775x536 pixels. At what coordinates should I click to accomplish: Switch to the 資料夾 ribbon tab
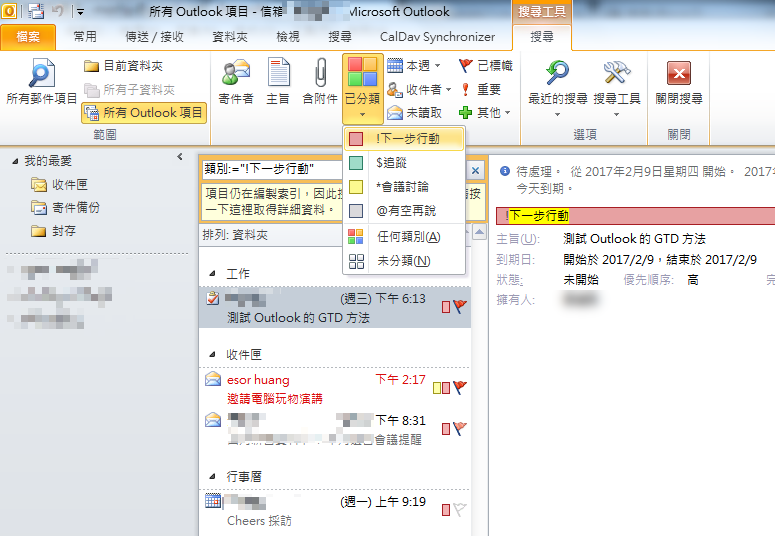(230, 37)
